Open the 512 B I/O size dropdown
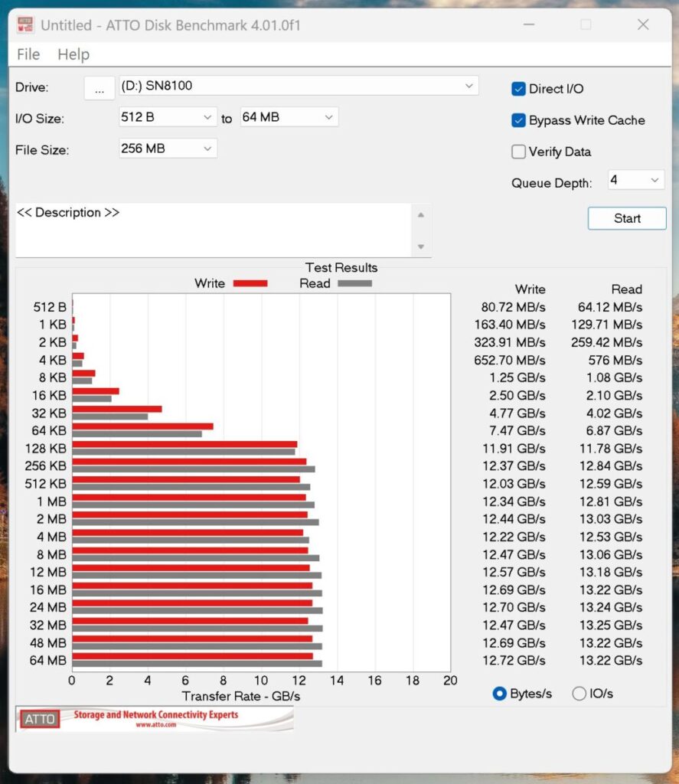Viewport: 679px width, 784px height. (168, 117)
